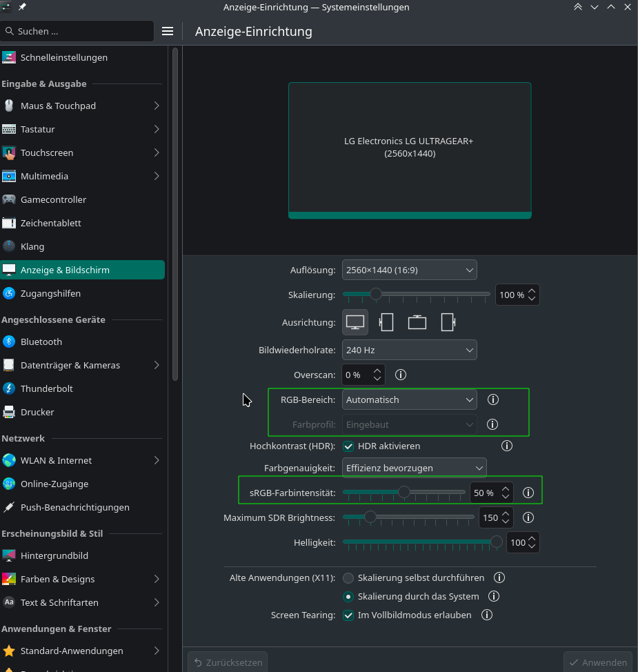Show info for Skalierung durch das System
Screen dimensions: 638x672
pyautogui.click(x=494, y=597)
